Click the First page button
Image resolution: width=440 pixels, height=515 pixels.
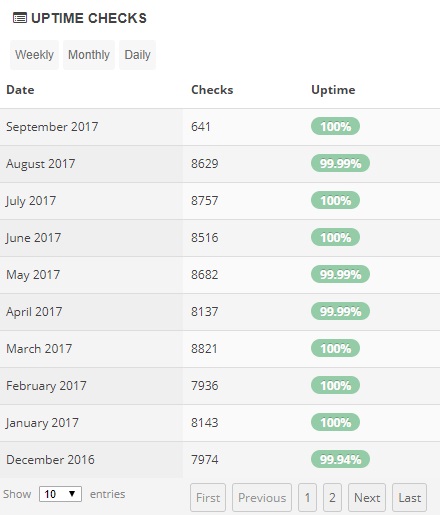coord(208,498)
